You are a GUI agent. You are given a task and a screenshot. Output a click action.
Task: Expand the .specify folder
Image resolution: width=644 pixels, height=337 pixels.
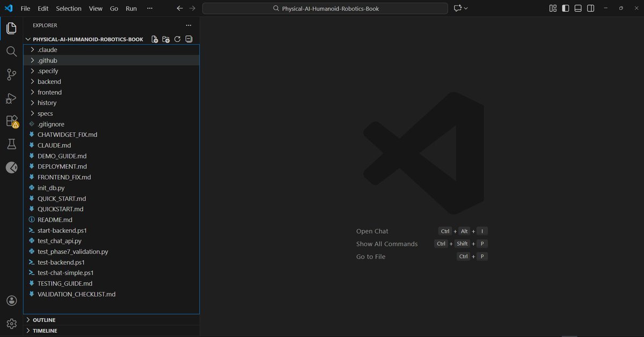tap(111, 71)
